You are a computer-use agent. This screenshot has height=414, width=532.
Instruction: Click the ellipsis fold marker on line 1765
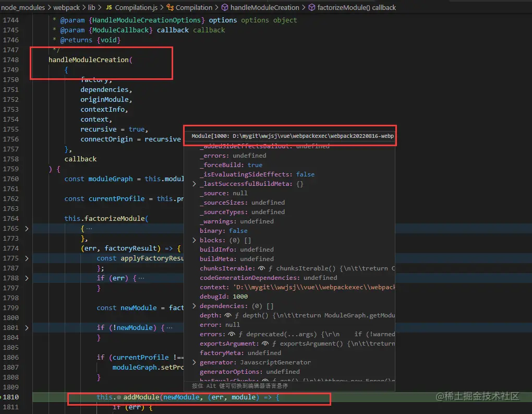click(x=89, y=229)
